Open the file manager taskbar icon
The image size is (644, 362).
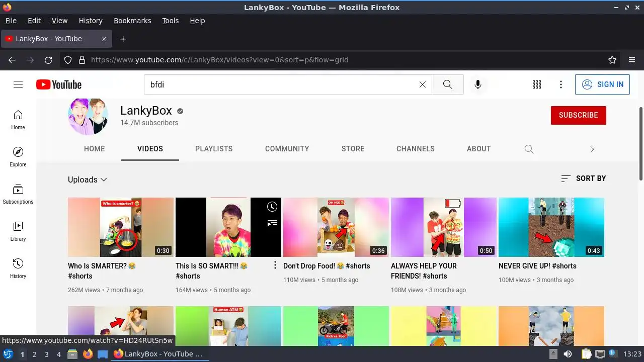pyautogui.click(x=72, y=354)
